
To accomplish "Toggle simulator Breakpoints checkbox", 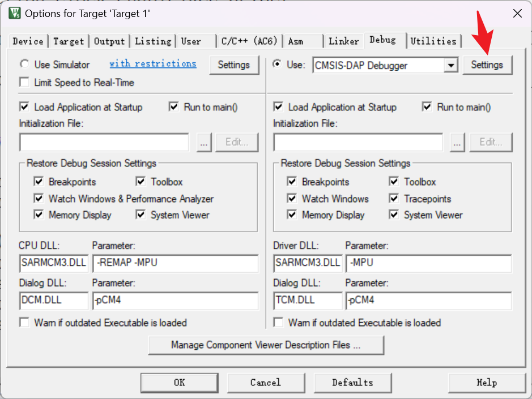I will (x=39, y=182).
